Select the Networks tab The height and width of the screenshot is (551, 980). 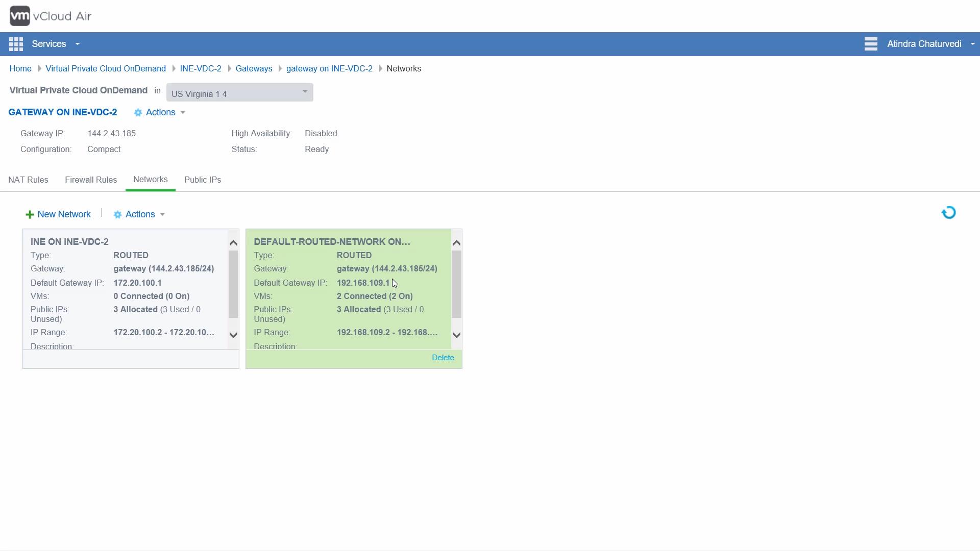pos(150,180)
